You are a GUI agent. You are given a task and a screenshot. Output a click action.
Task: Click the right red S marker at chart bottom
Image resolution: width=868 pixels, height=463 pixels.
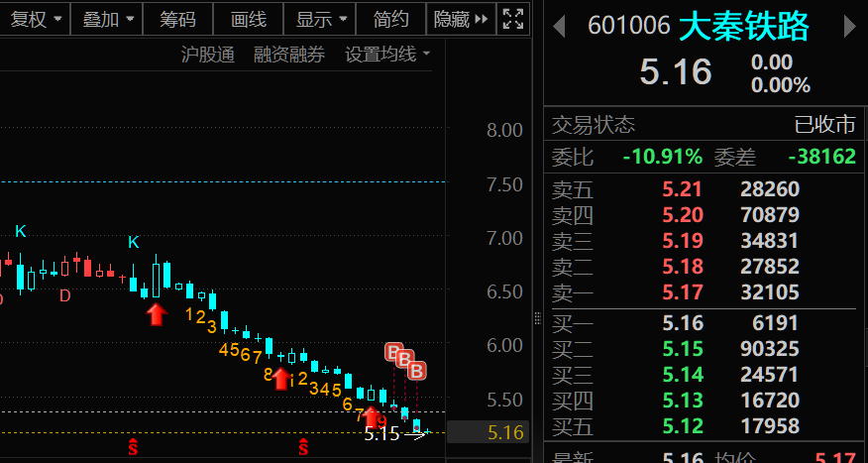coord(303,446)
